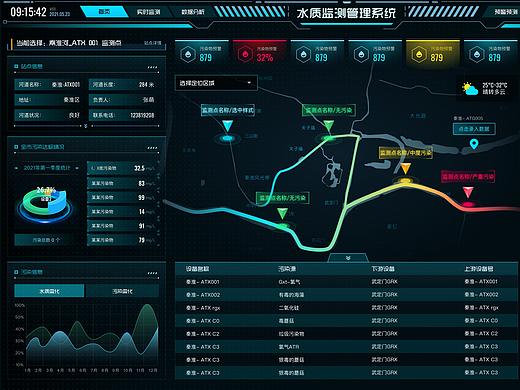Click the 秦淮-ATX001 cell in the first column

pos(203,282)
